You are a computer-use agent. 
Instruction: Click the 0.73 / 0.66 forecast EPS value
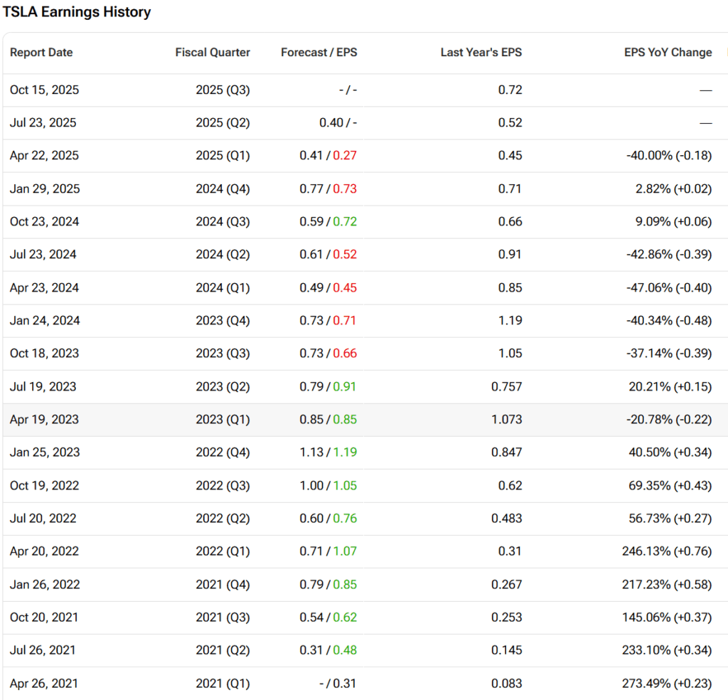point(328,354)
